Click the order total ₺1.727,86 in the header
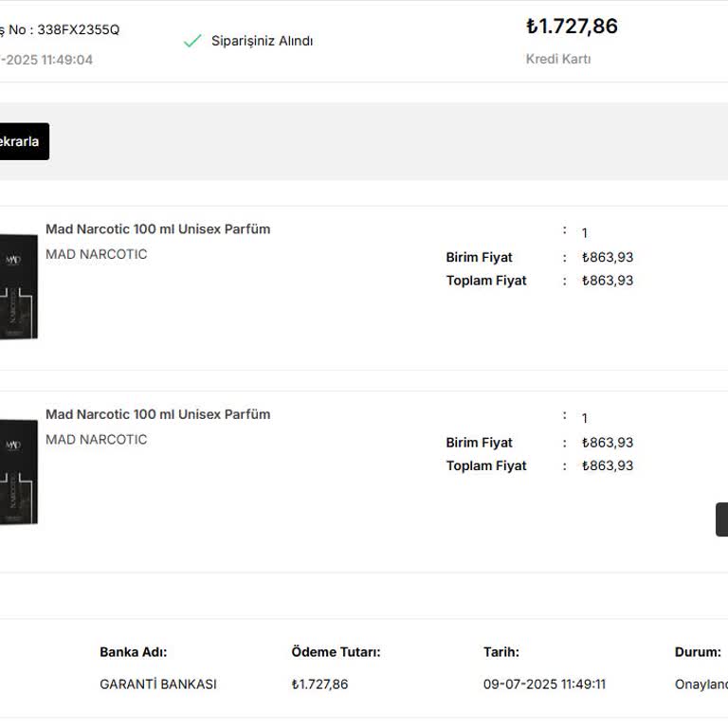 (572, 27)
